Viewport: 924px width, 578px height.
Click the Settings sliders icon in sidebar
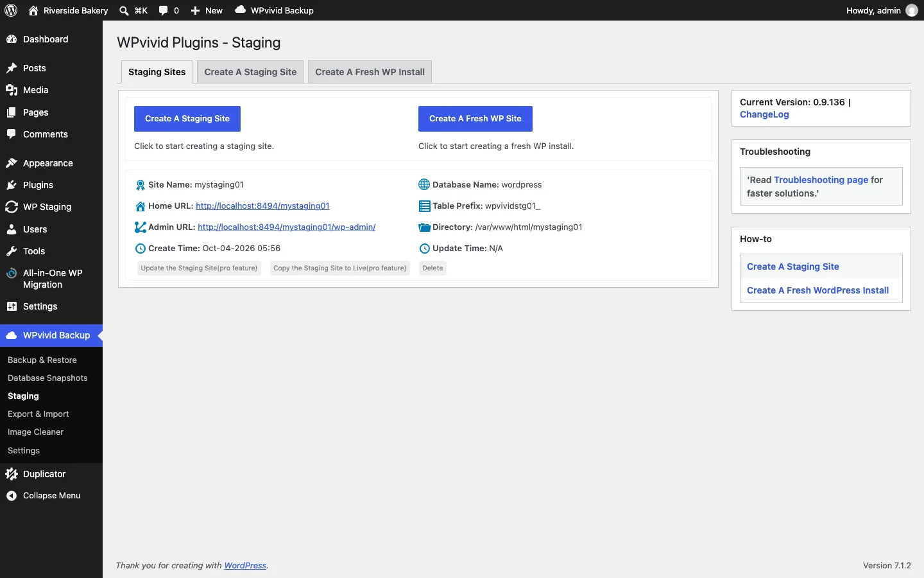12,306
